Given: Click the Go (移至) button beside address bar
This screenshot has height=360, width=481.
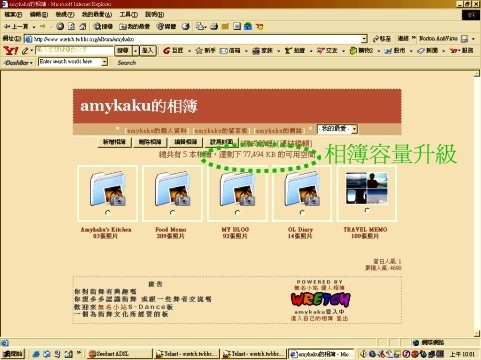Looking at the screenshot, I should point(382,39).
